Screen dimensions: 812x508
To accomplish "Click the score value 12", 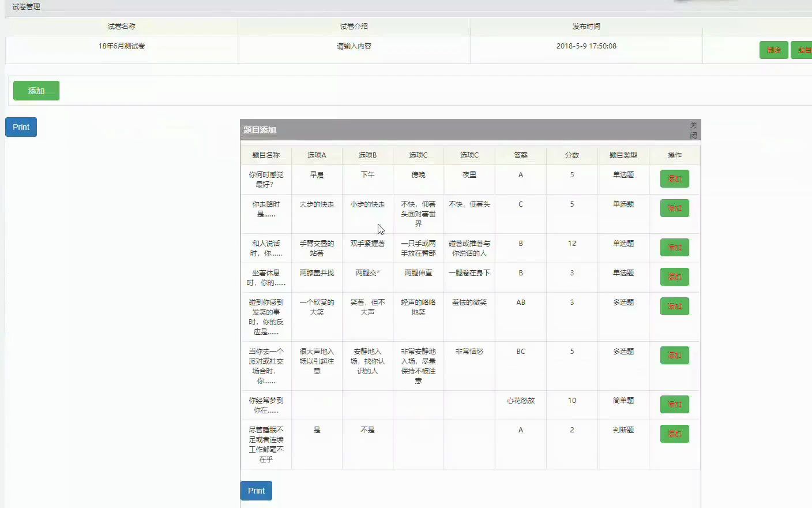I will (572, 244).
